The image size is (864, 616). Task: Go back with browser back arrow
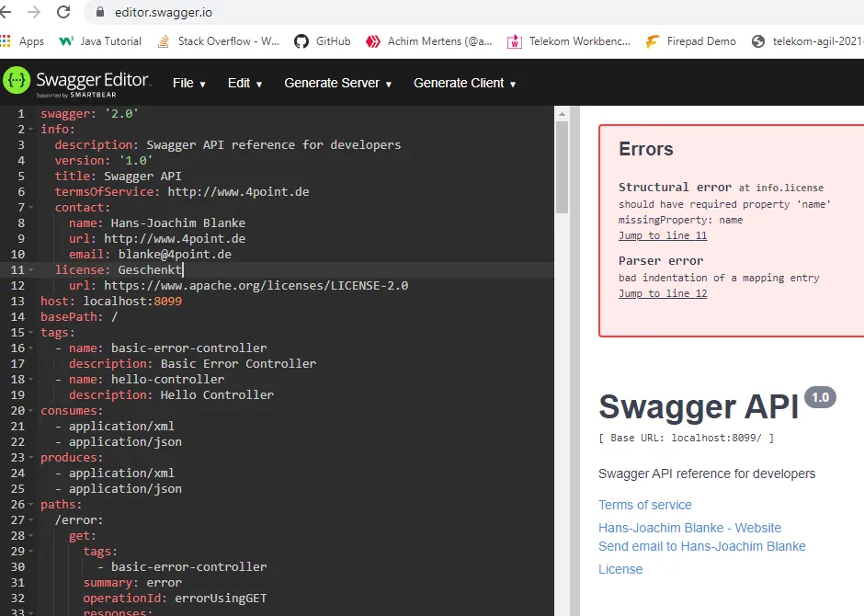(x=5, y=12)
